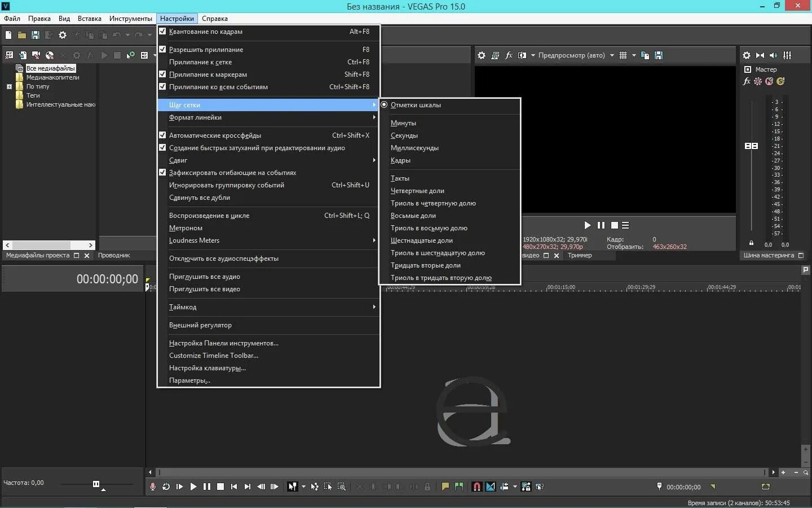812x508 pixels.
Task: Toggle snapping magnet icon in timeline toolbar
Action: [477, 487]
